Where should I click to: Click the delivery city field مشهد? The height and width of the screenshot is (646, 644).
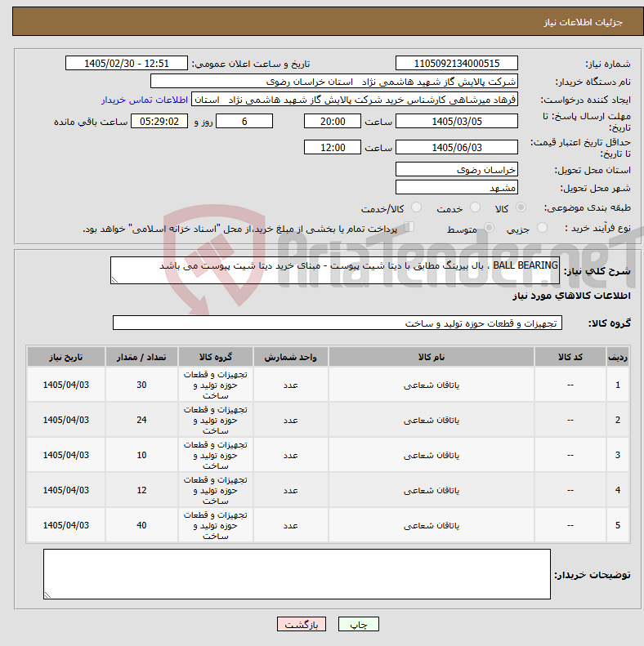tap(456, 188)
